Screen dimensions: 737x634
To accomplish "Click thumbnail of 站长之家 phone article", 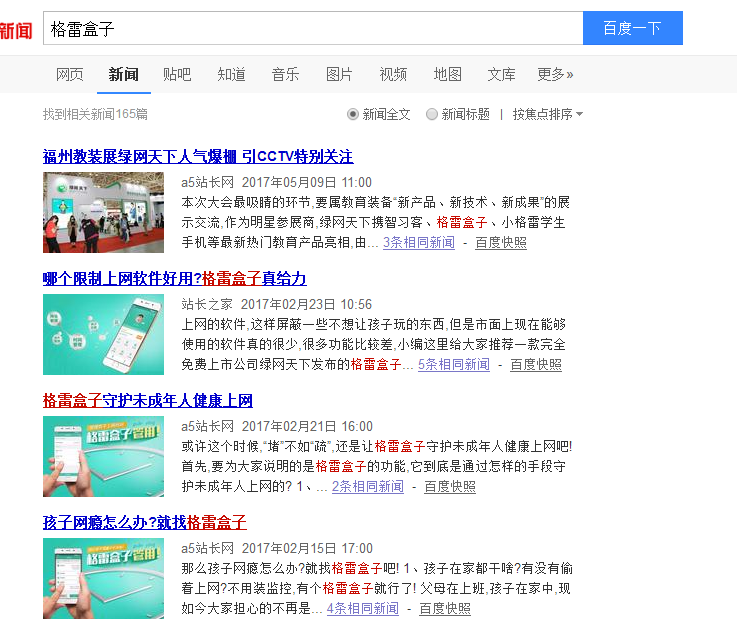I will point(103,335).
